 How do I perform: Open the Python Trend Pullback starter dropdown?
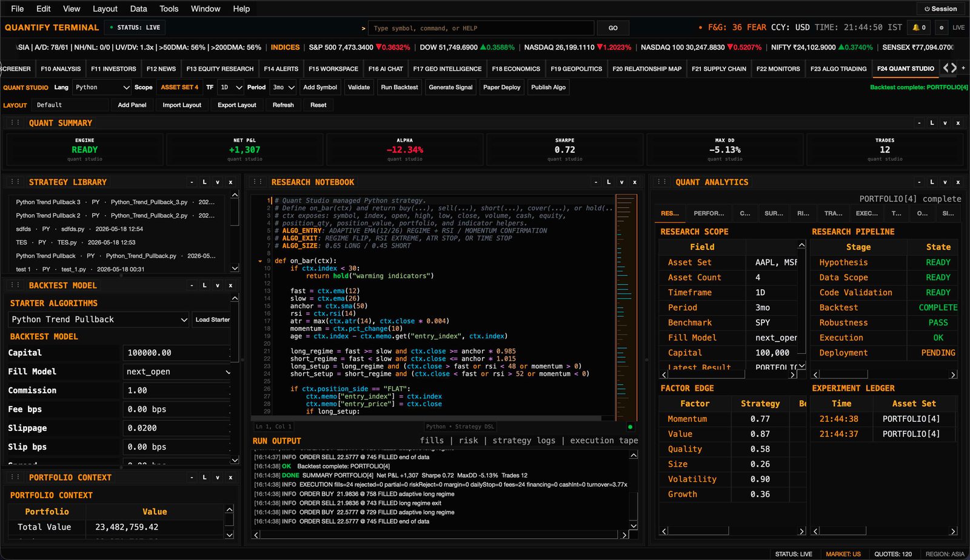click(99, 319)
